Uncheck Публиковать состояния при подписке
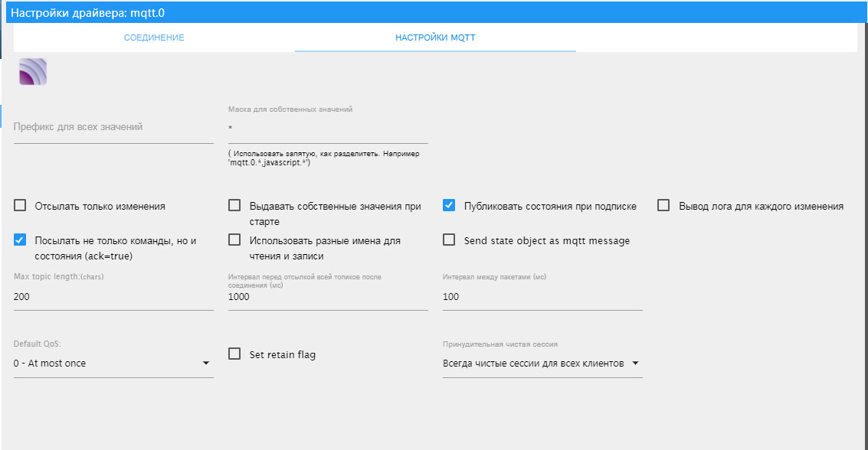 450,206
